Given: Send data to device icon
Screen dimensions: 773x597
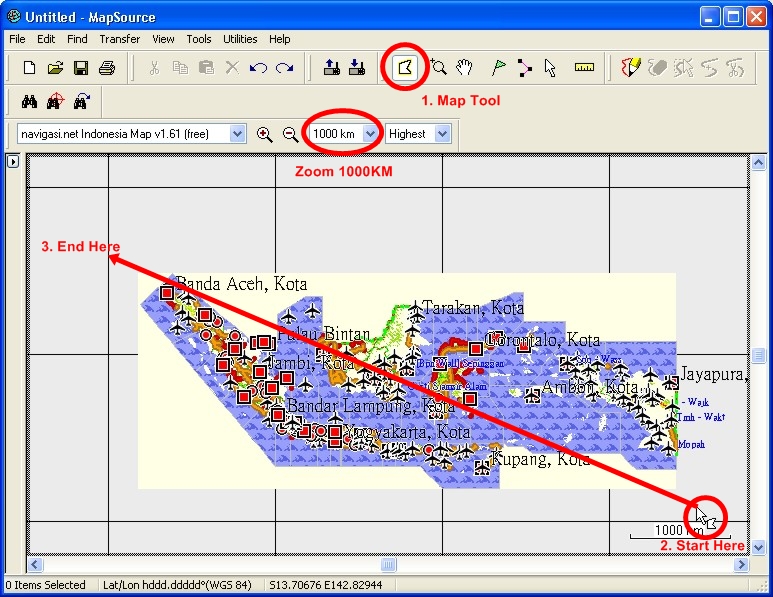Looking at the screenshot, I should pyautogui.click(x=332, y=68).
